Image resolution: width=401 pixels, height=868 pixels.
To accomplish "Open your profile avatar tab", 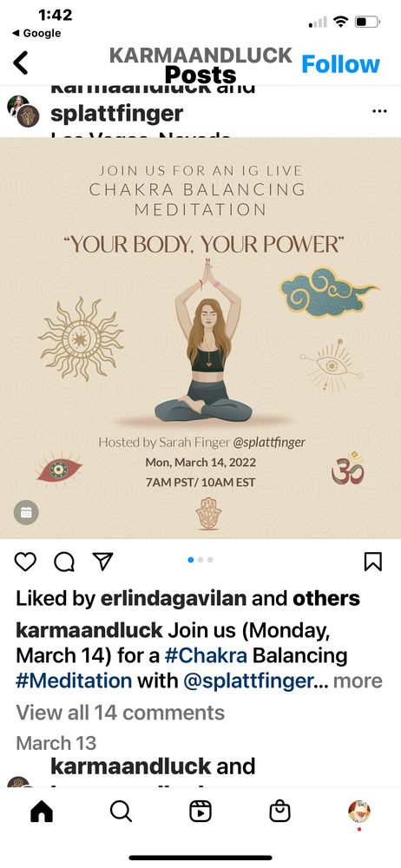I will pyautogui.click(x=359, y=812).
